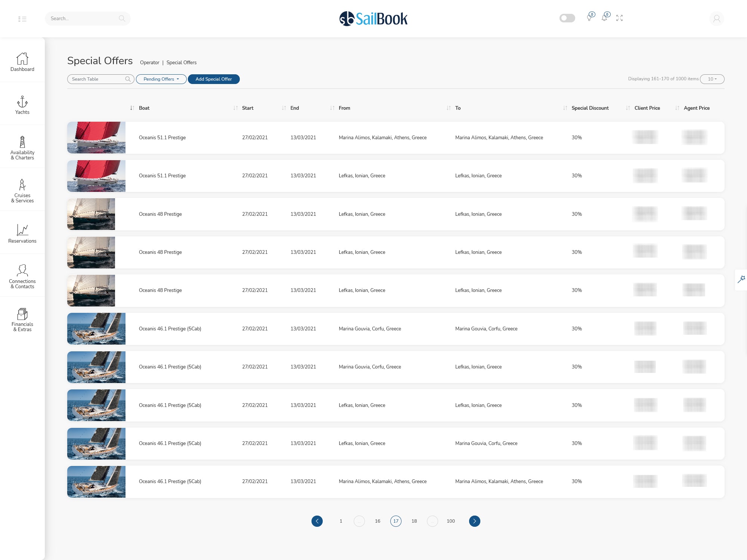Viewport: 747px width, 560px height.
Task: Enter fullscreen mode with expand icon
Action: point(619,18)
